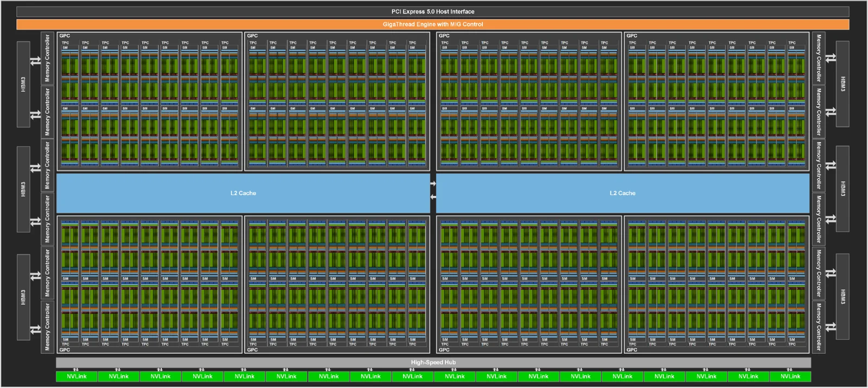868x388 pixels.
Task: Select the left-hand L2 Cache block
Action: coord(243,193)
